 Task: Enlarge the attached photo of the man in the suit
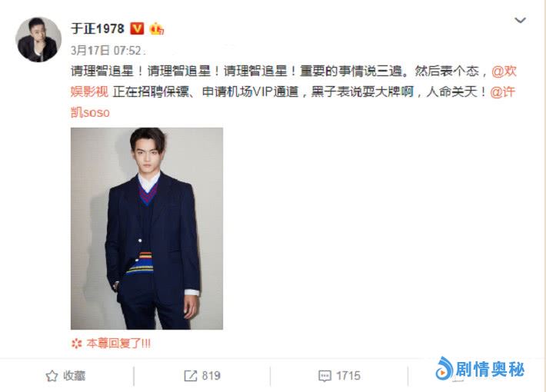click(147, 228)
